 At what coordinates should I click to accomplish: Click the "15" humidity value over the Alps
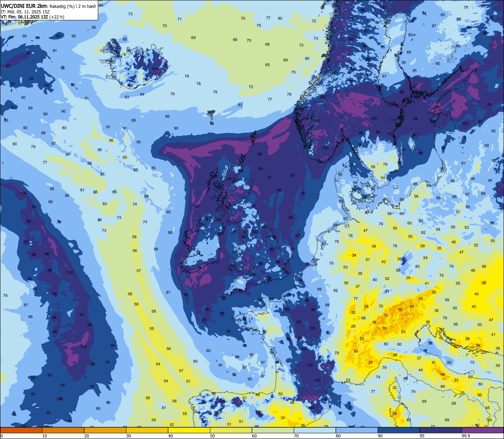[x=400, y=310]
